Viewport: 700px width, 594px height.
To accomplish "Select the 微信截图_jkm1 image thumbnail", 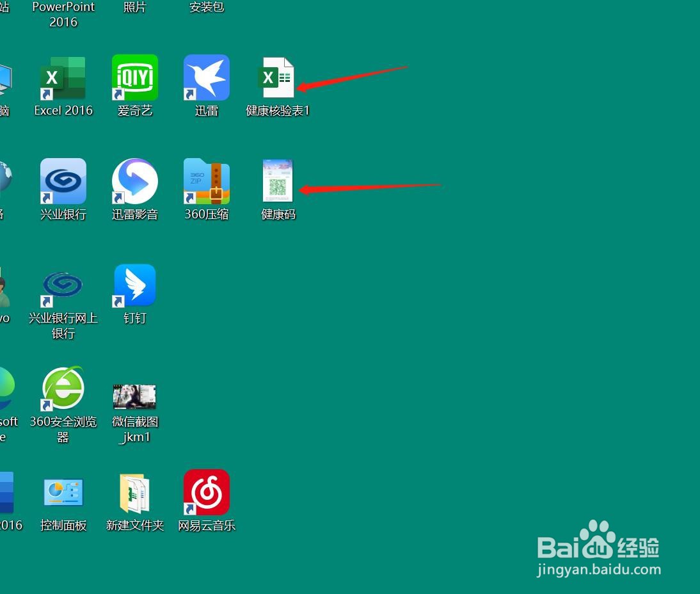I will coord(134,397).
